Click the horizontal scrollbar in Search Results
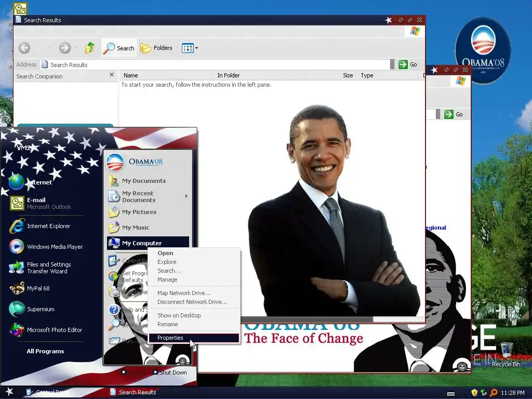532x399 pixels. click(x=307, y=319)
